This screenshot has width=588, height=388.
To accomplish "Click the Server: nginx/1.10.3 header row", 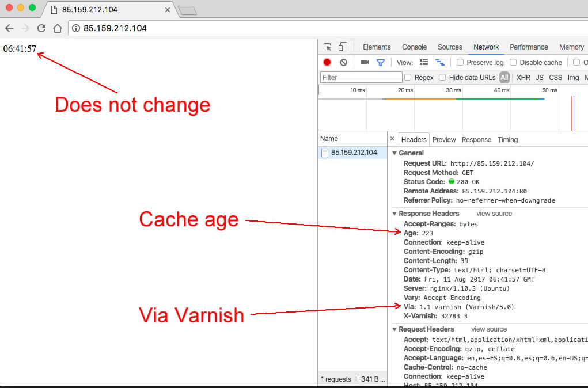I will (456, 288).
